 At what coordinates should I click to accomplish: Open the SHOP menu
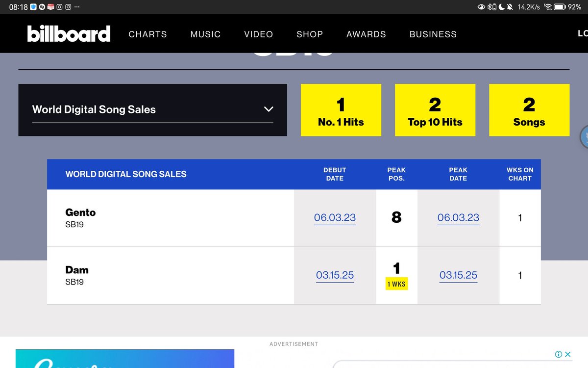click(x=310, y=34)
